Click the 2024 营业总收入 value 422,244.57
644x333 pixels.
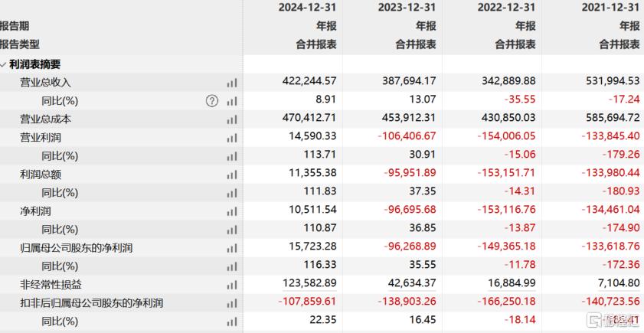pos(308,83)
